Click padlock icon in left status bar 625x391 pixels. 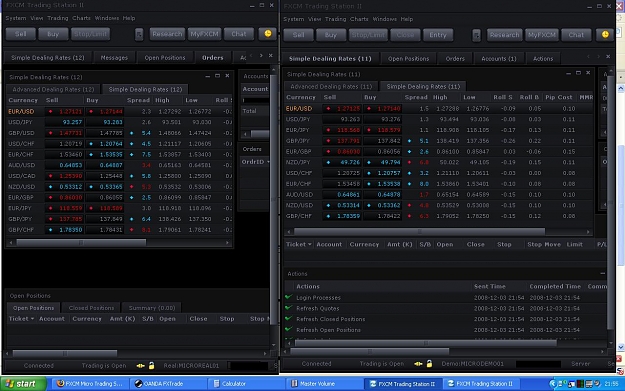point(151,365)
